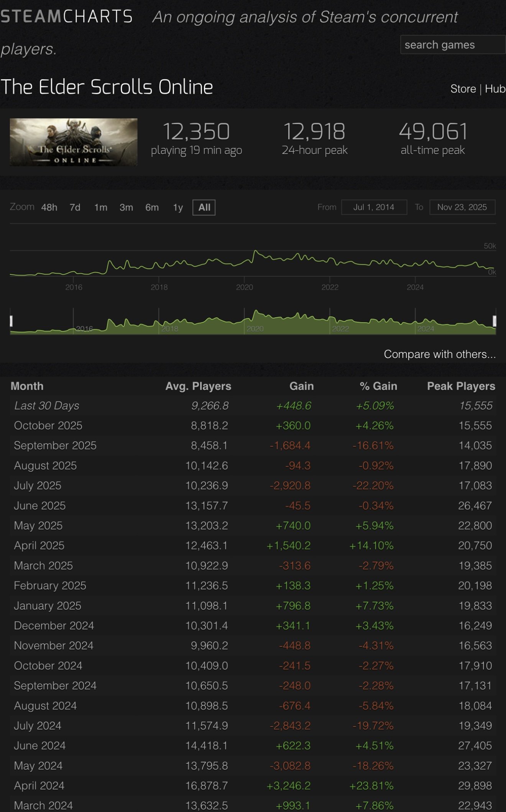Select the 1m zoom range

pos(101,208)
